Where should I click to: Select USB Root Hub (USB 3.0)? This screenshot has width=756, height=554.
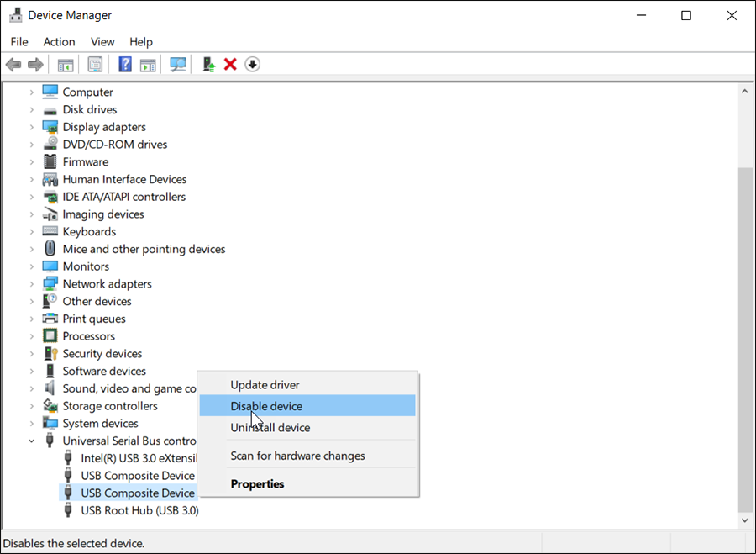coord(139,510)
